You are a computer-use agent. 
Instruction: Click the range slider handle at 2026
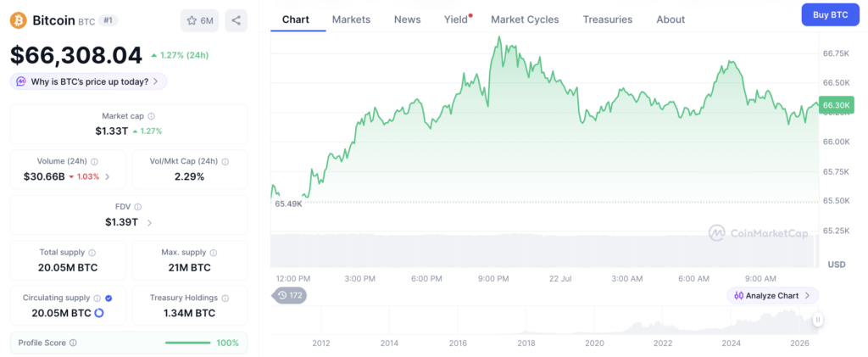click(818, 320)
